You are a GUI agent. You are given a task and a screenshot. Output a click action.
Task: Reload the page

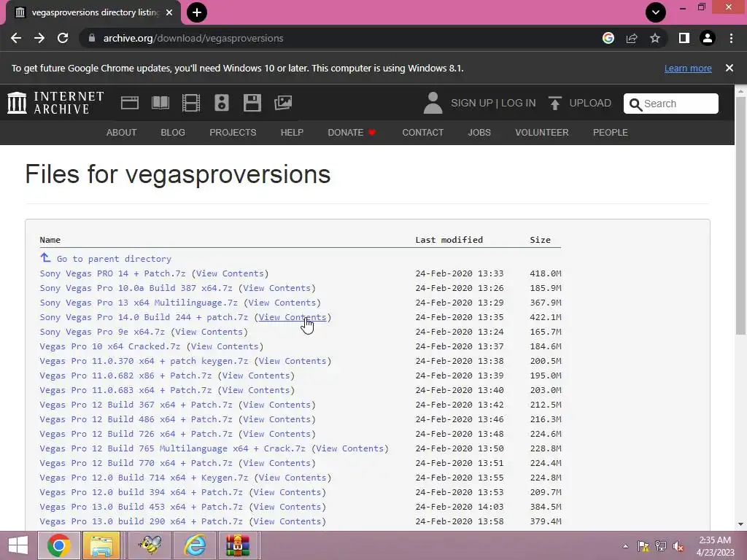63,38
